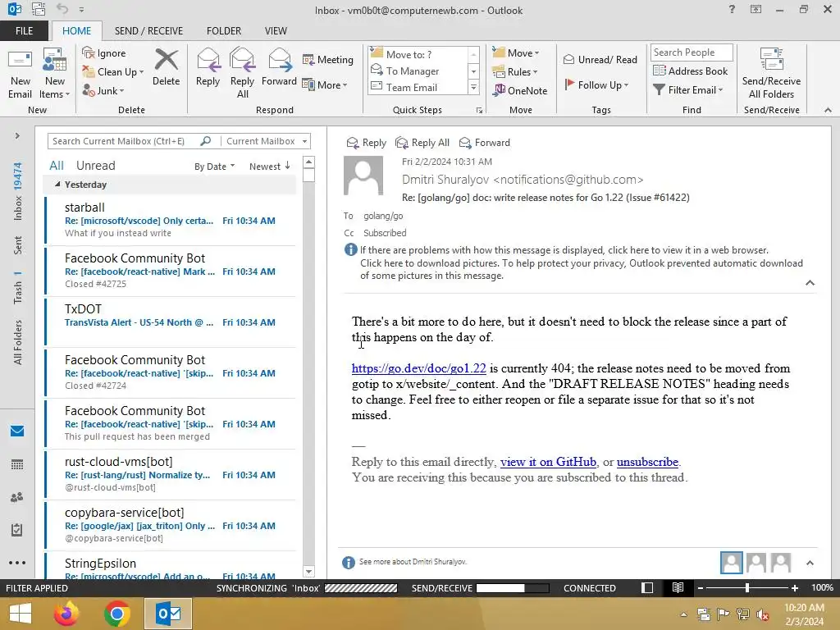Collapse the Yesterday group

[x=57, y=185]
